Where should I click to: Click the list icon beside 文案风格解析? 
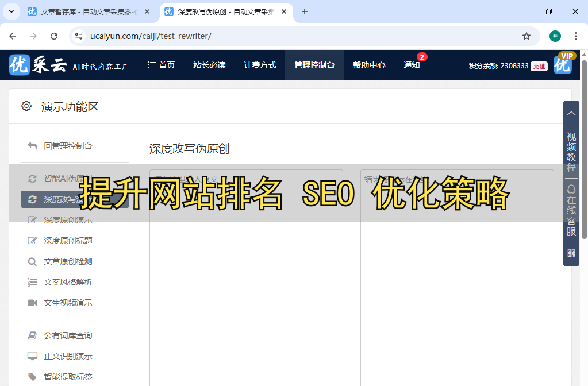(x=33, y=282)
